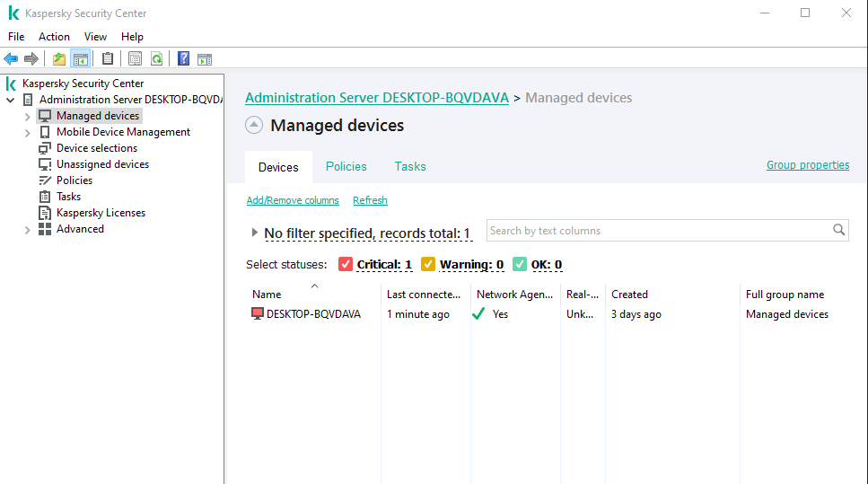Open the Group properties link

coord(807,165)
